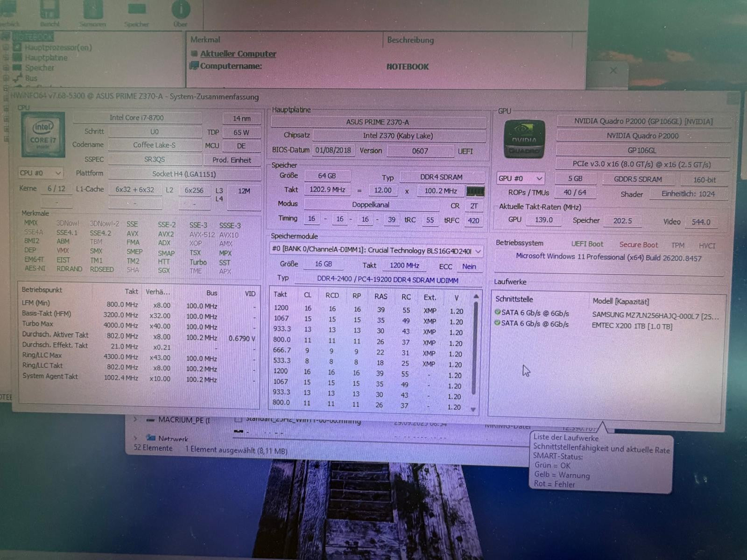
Task: Click the icon beside Computername
Action: tap(194, 66)
